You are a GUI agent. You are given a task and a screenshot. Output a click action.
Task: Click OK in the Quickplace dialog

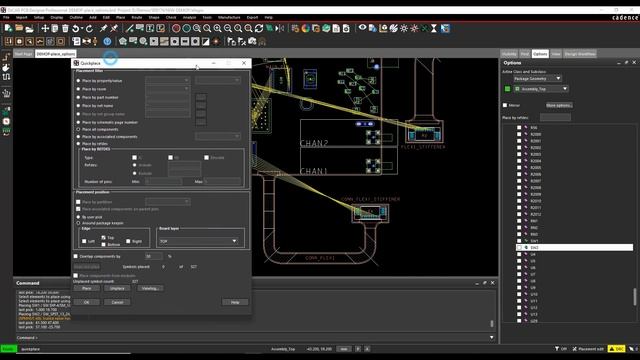tap(87, 302)
